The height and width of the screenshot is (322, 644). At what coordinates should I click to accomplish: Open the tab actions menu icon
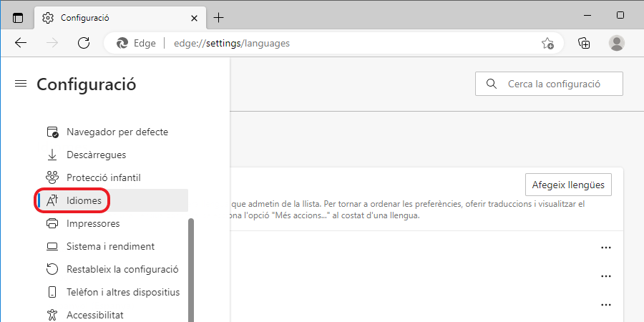[18, 17]
